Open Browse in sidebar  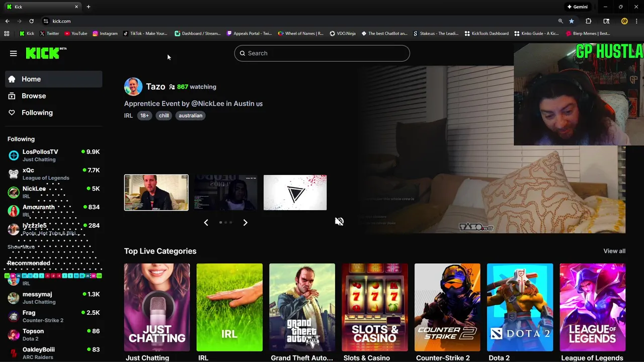(54, 96)
